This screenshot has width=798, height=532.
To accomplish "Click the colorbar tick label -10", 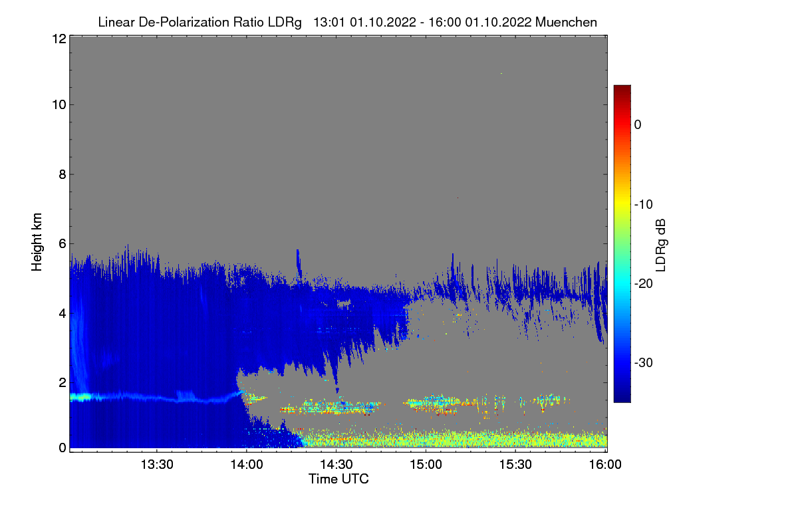I will click(x=644, y=204).
